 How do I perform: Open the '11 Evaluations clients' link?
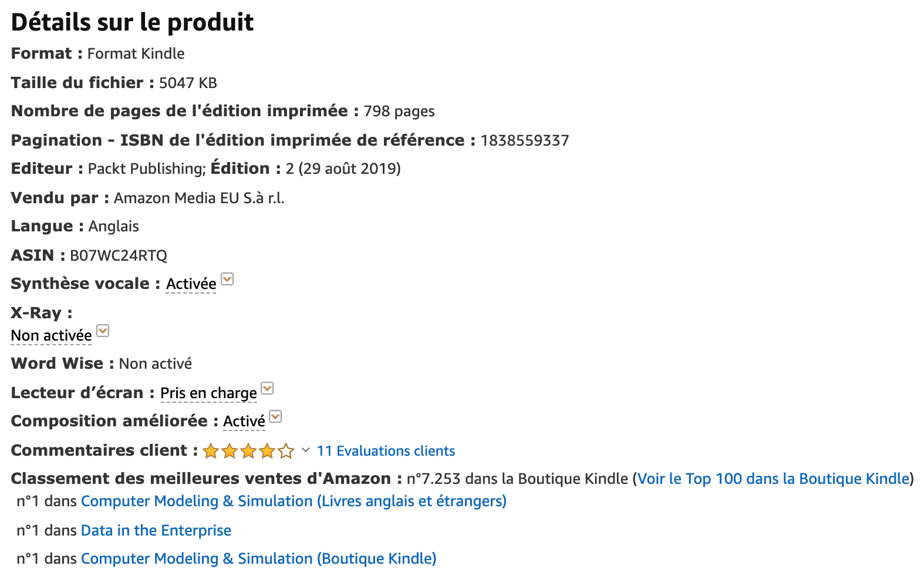click(386, 451)
